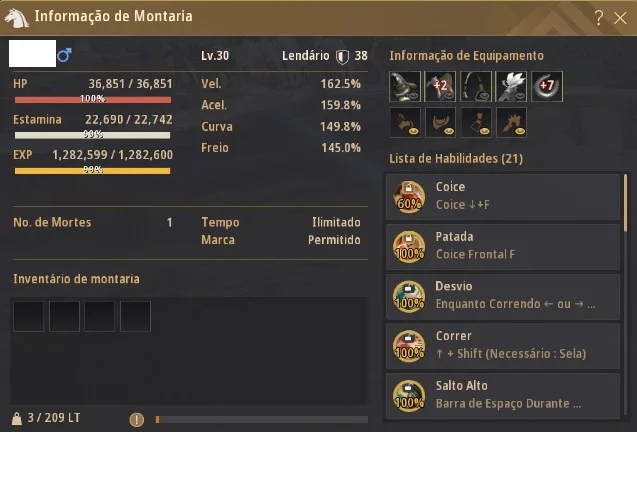This screenshot has height=500, width=637.
Task: Click the empty horse head costume slot
Action: [405, 122]
